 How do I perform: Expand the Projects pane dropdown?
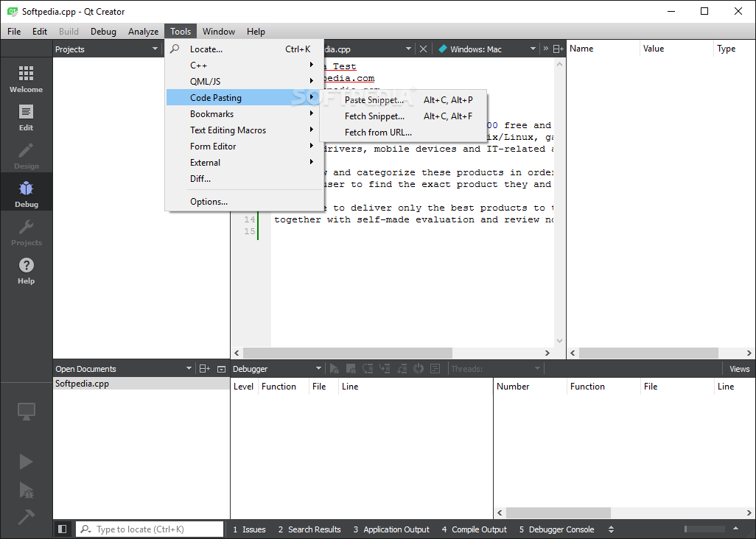click(x=155, y=49)
